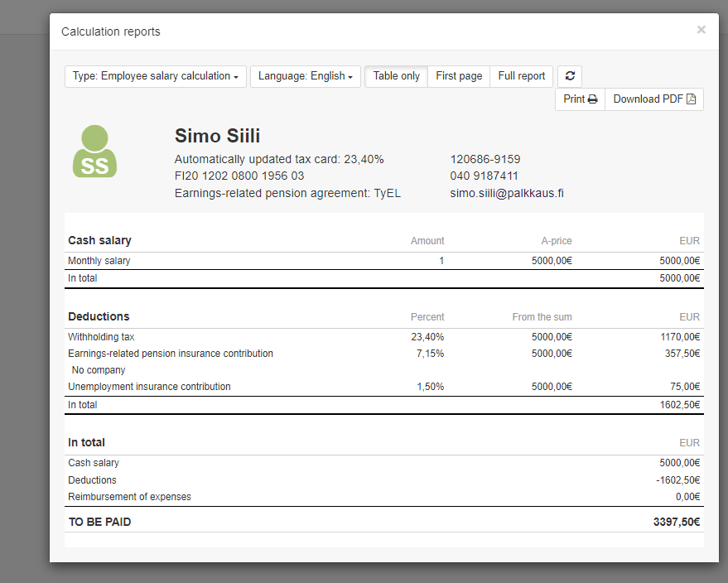
Task: Click the refresh arrows icon on the toolbar
Action: click(570, 75)
